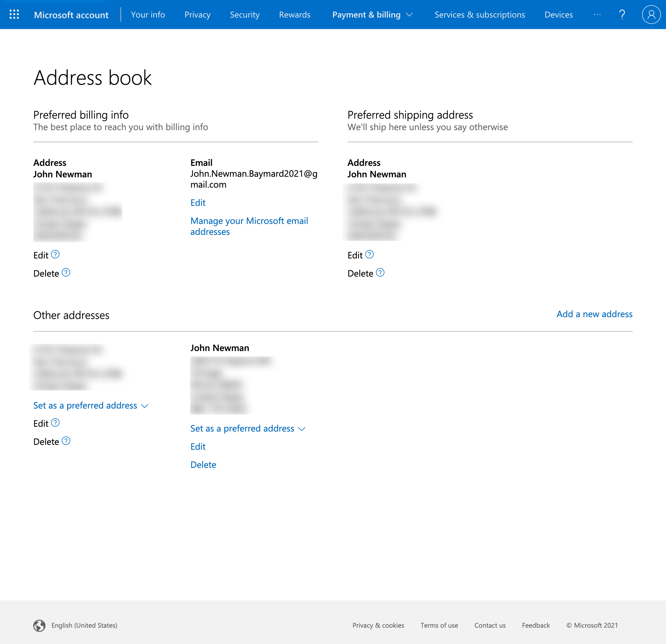Click the help icon beside billing Delete
This screenshot has height=644, width=666.
pos(66,273)
